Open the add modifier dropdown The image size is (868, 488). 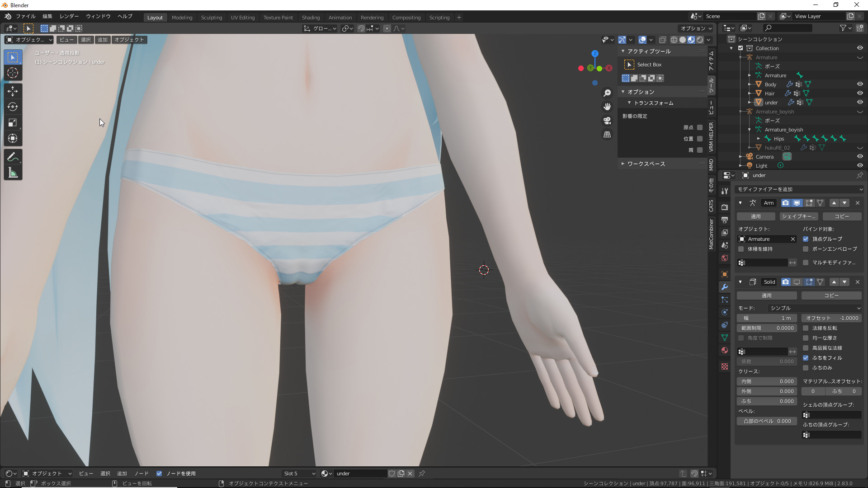coord(799,189)
